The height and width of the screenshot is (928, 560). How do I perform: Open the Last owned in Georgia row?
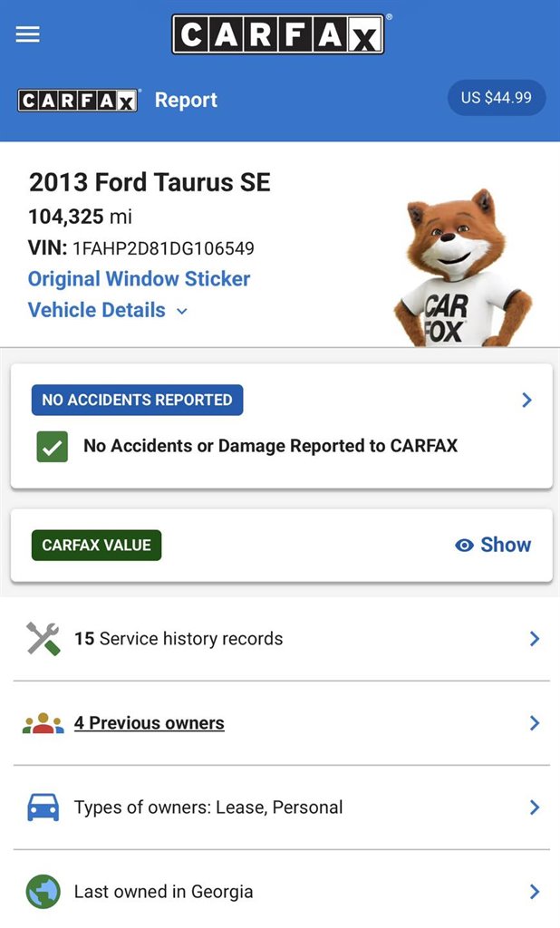163,892
